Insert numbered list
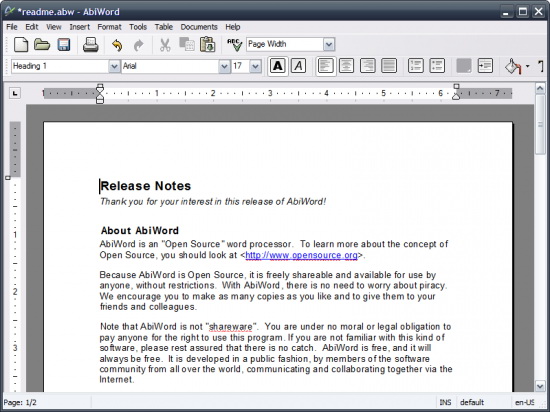This screenshot has width=550, height=412. 416,66
